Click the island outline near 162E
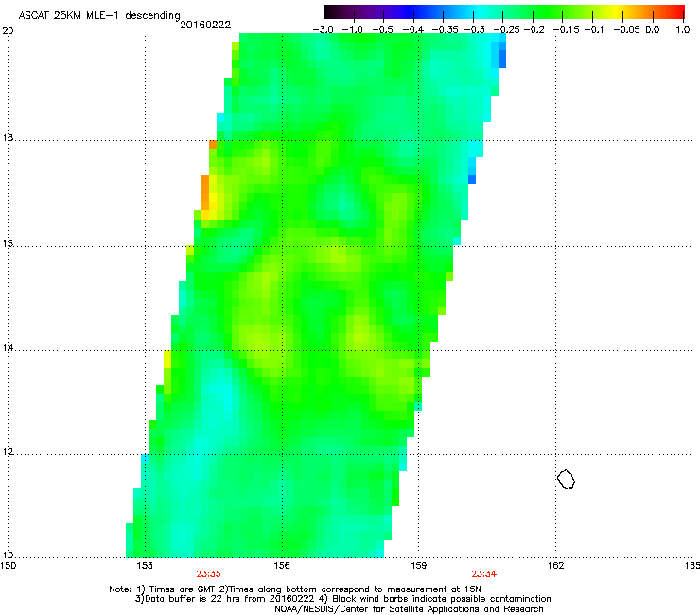This screenshot has width=700, height=615. 566,480
